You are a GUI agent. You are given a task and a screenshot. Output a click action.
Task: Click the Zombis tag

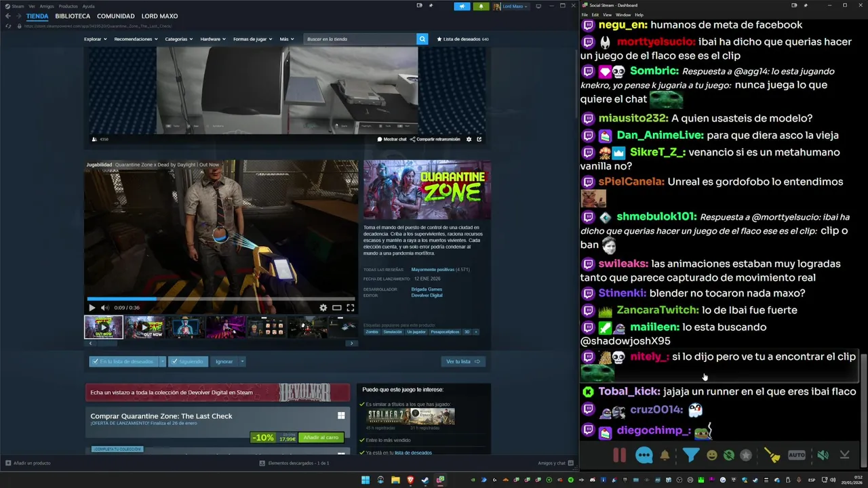click(372, 332)
